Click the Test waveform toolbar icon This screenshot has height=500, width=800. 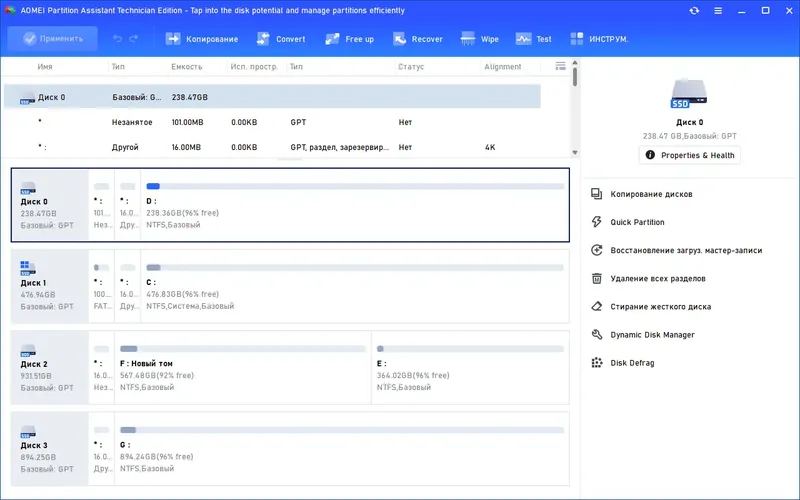tap(523, 39)
